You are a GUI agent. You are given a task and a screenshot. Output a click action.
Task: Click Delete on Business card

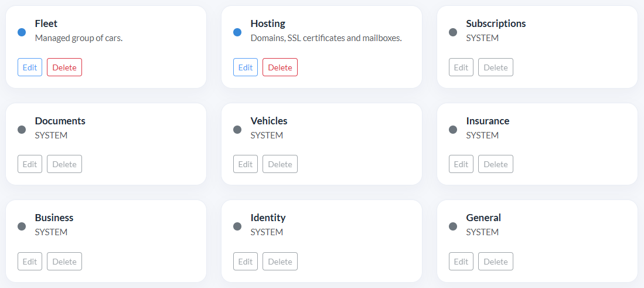click(x=64, y=261)
